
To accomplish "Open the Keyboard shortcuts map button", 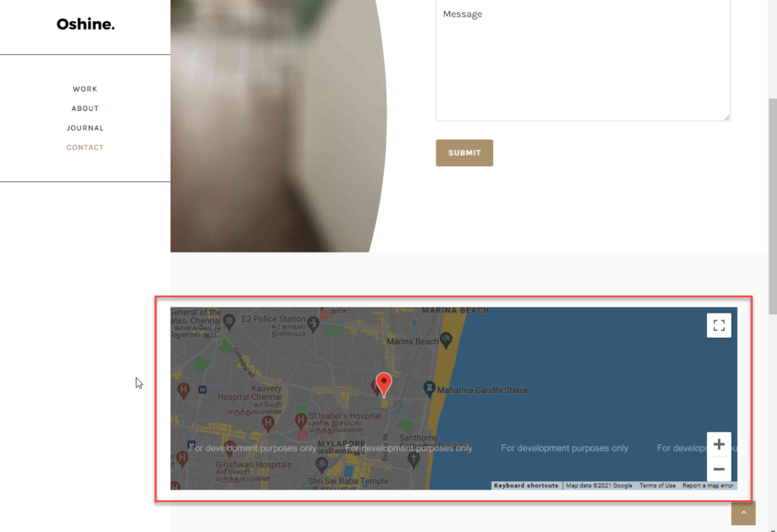I will click(x=526, y=486).
